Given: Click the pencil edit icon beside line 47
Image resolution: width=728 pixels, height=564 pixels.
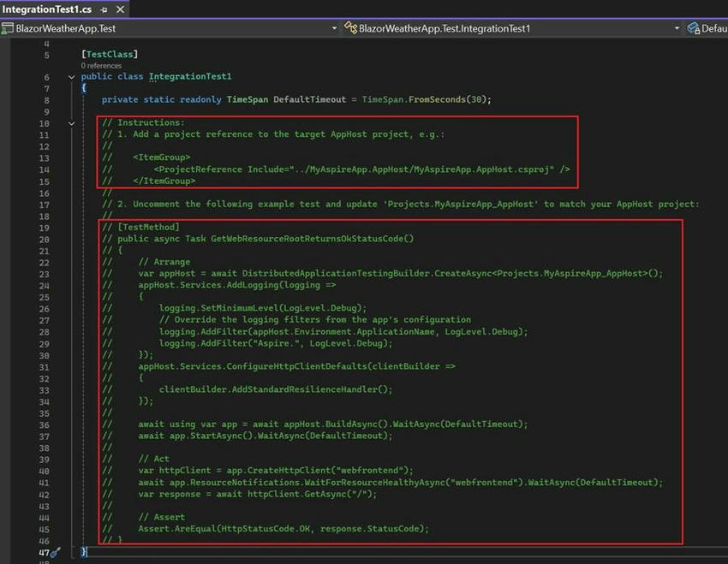Looking at the screenshot, I should point(54,553).
